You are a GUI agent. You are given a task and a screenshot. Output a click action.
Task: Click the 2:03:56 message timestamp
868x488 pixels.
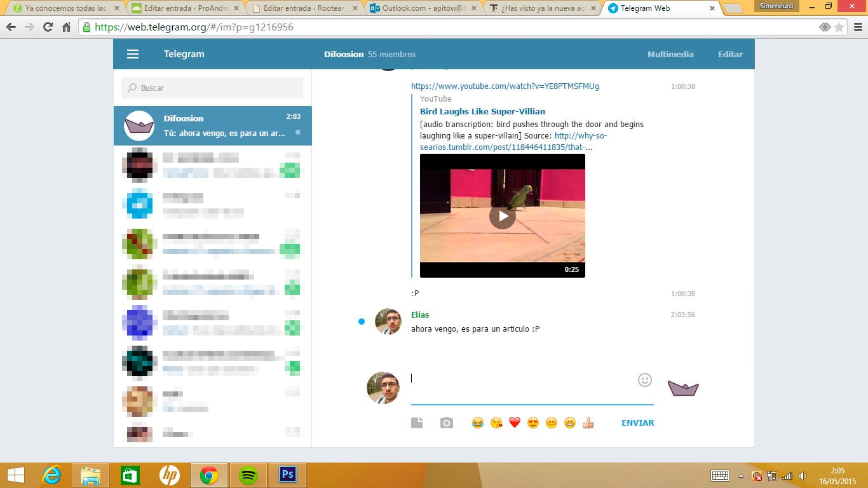(683, 315)
